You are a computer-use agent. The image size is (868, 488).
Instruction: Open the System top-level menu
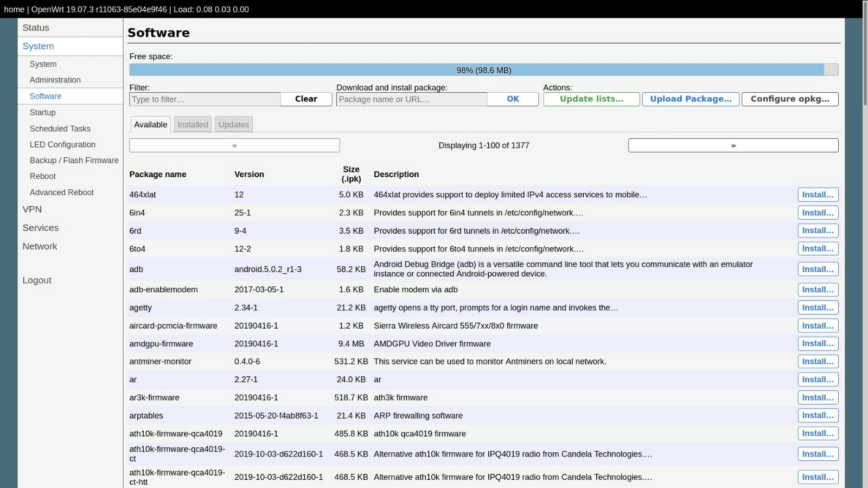(38, 46)
